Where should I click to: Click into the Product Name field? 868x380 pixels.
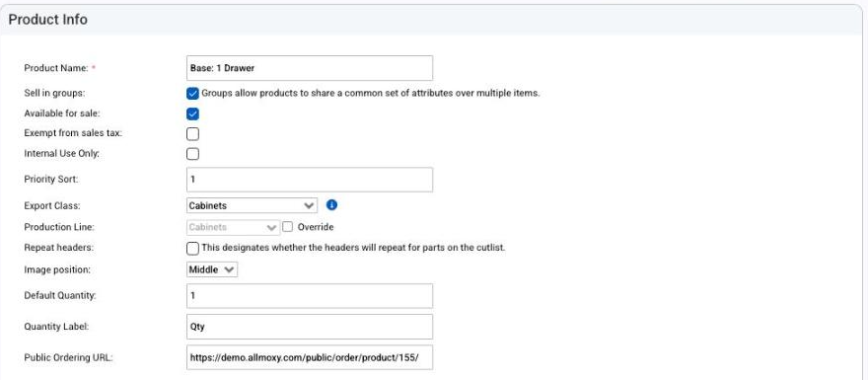[x=310, y=68]
